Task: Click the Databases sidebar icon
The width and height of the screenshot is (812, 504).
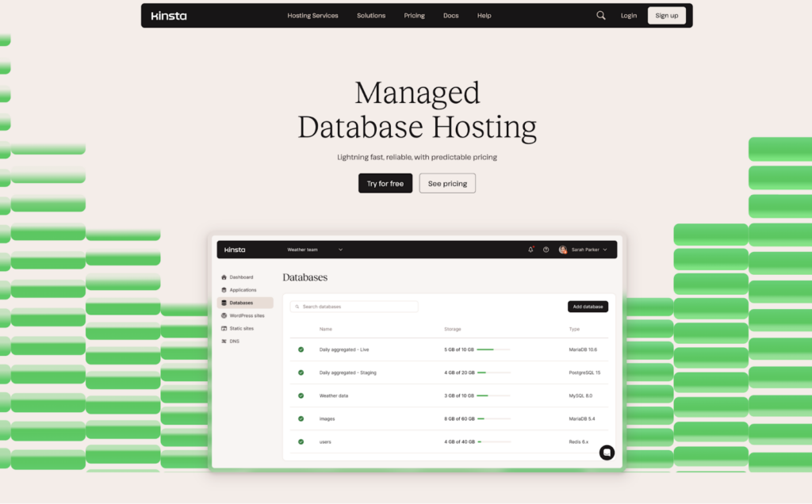Action: (225, 302)
